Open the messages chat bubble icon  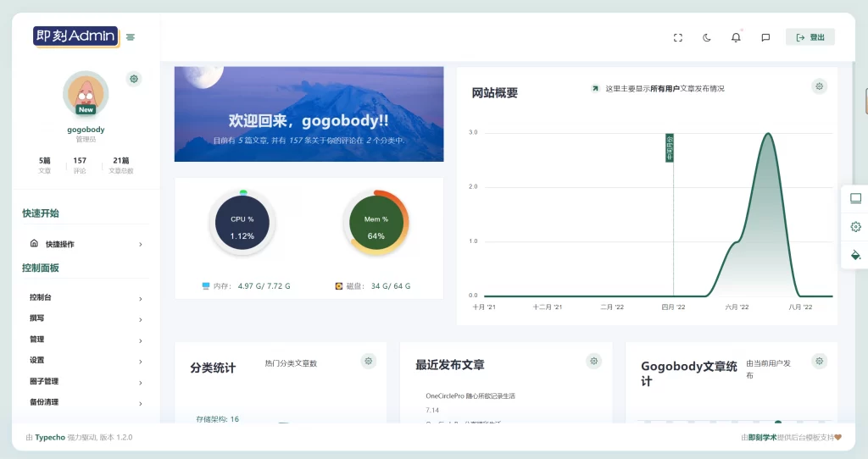coord(765,37)
